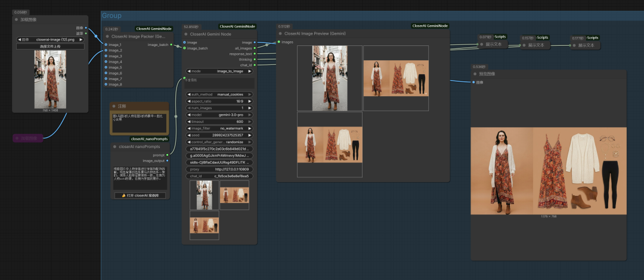Click the image_1 input port on Image Packer

(105, 45)
